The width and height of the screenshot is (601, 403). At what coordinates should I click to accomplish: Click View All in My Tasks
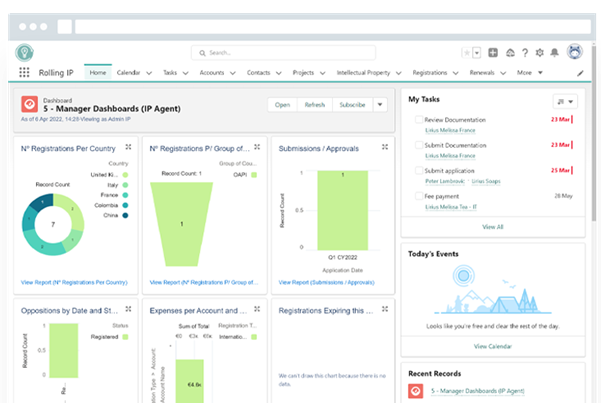click(493, 227)
